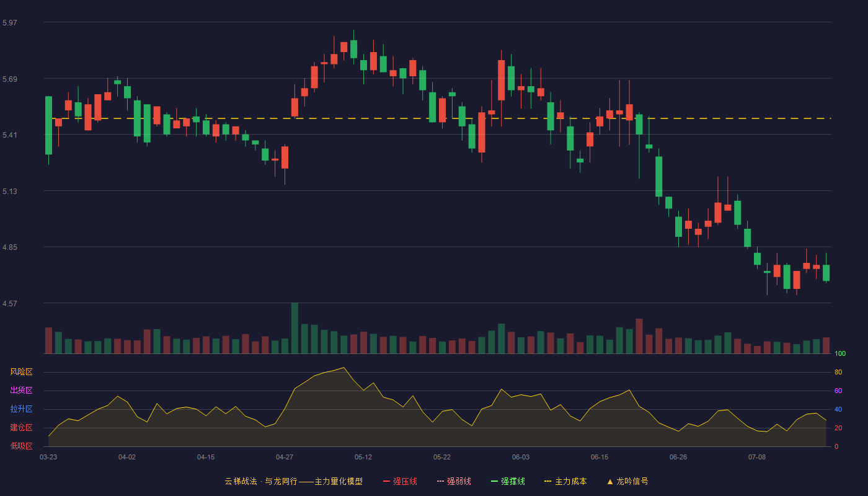Click the 低吸区 zone label
This screenshot has width=868, height=496.
(x=21, y=446)
